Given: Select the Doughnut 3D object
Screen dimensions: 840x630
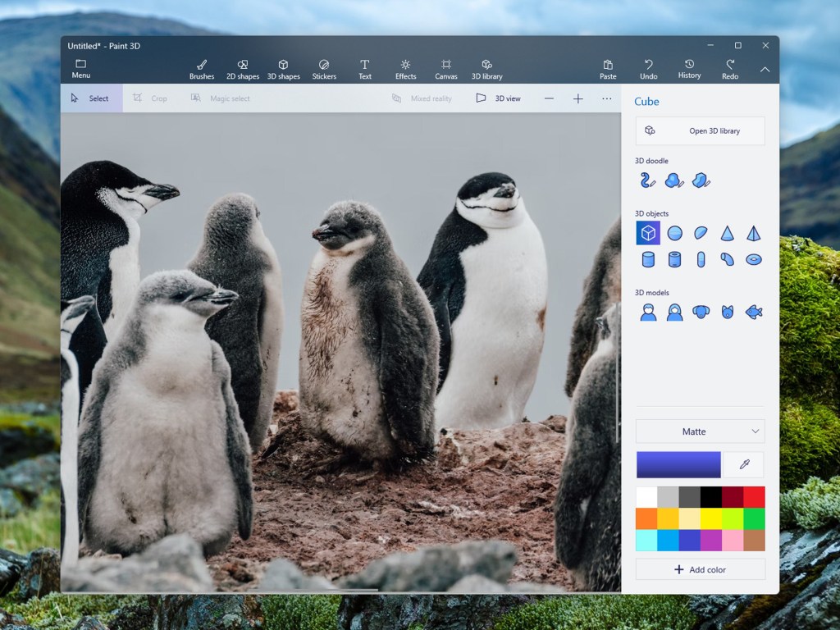Looking at the screenshot, I should point(753,260).
